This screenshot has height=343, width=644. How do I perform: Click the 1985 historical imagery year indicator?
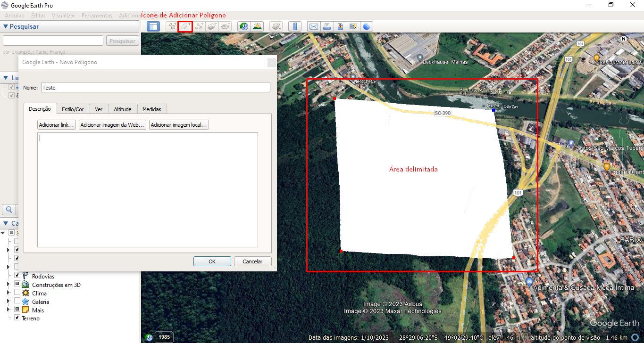(164, 337)
